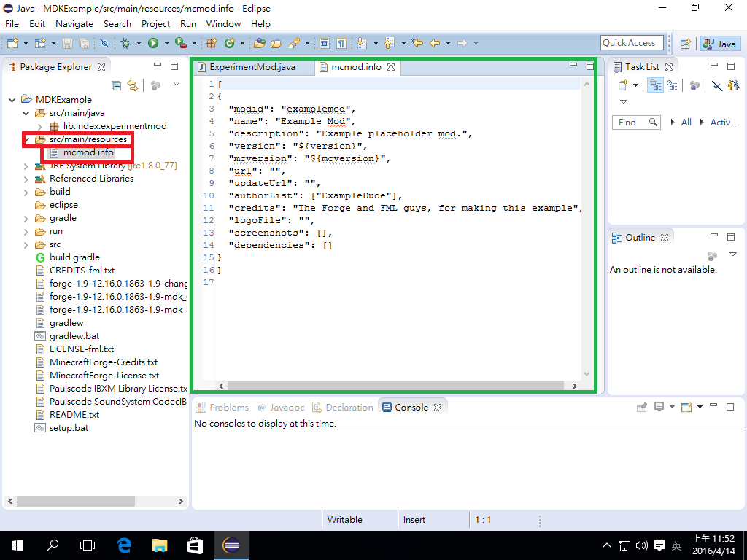Click the Open Task folder icon

point(276,43)
